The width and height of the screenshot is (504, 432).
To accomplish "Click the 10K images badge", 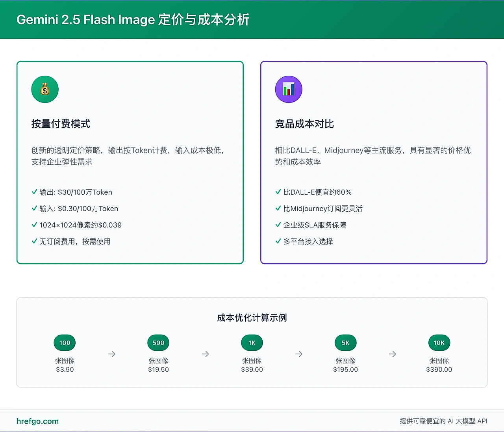I will click(439, 343).
